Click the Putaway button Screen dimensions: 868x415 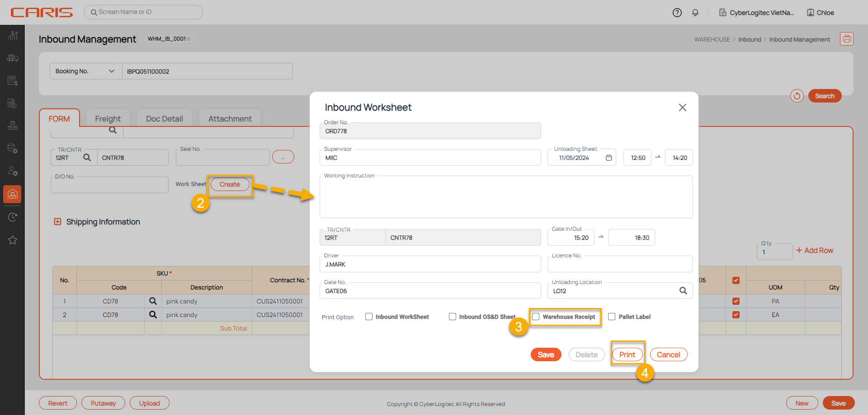pos(103,403)
